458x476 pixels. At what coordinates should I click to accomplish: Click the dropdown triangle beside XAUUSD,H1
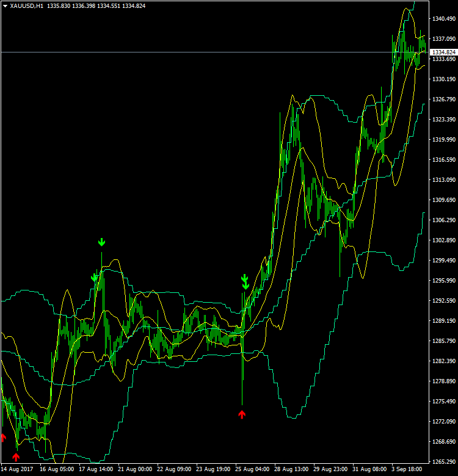tap(5, 6)
